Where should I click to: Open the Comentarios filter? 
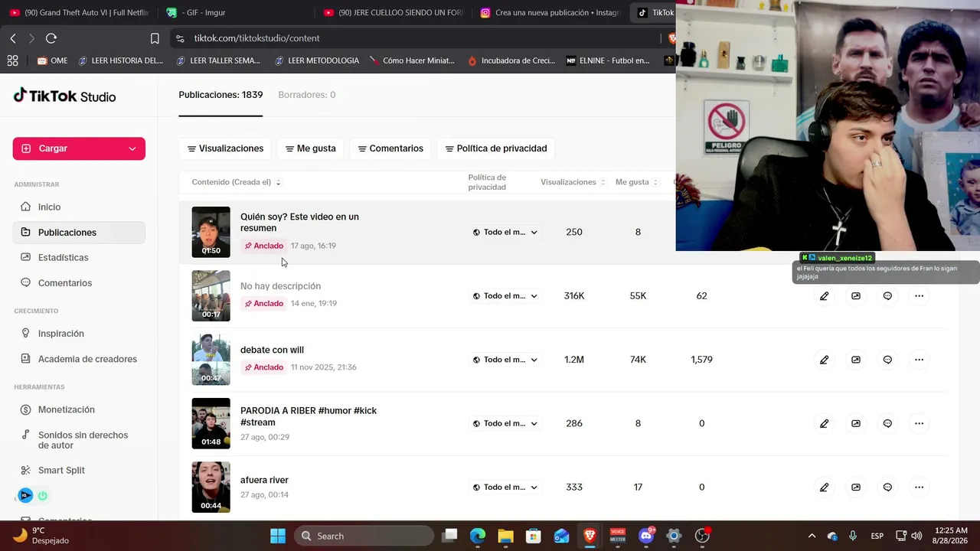point(390,148)
